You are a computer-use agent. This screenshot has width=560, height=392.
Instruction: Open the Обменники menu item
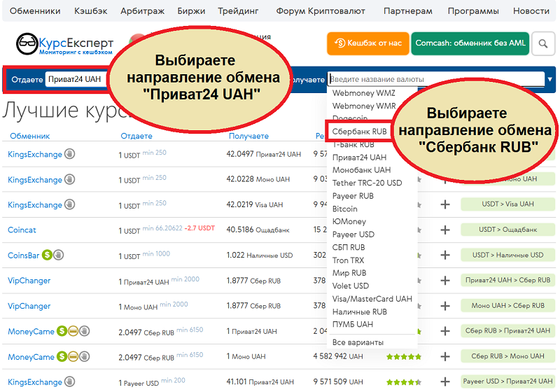[x=35, y=11]
